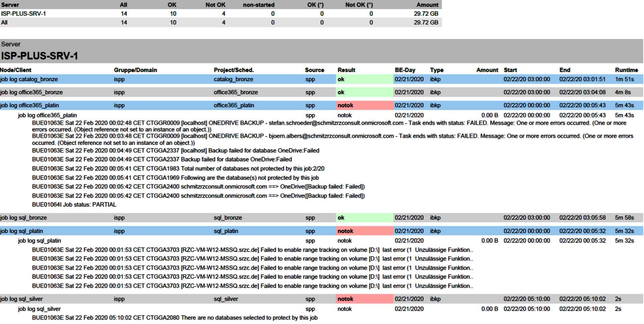Click the BE-Day column header
The width and height of the screenshot is (644, 324).
[x=405, y=70]
